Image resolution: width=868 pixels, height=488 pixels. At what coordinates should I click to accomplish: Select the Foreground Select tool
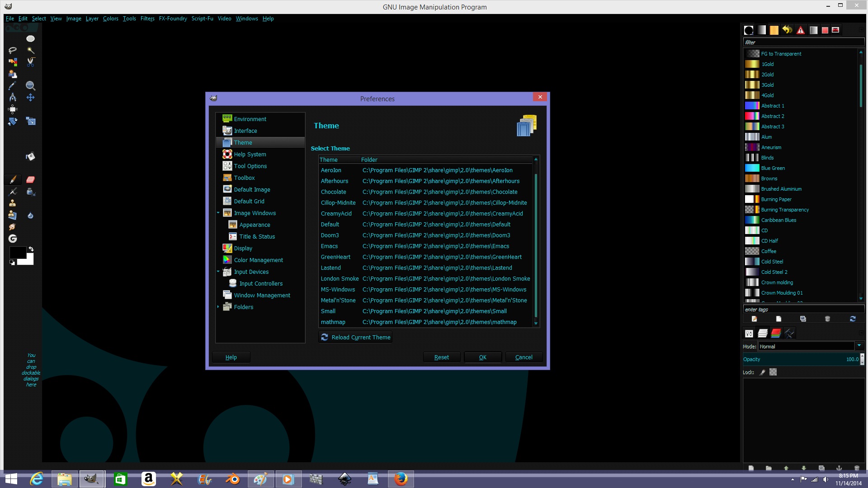point(13,74)
